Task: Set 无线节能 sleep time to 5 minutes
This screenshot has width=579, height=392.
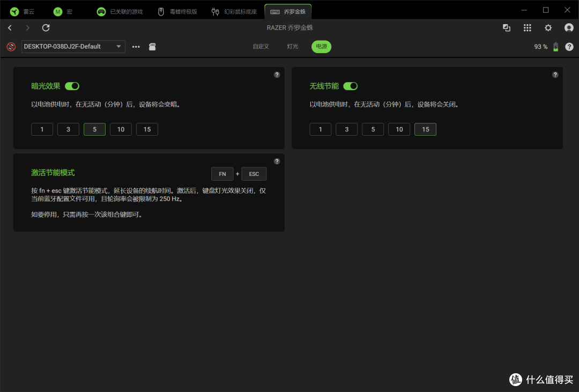Action: [373, 129]
